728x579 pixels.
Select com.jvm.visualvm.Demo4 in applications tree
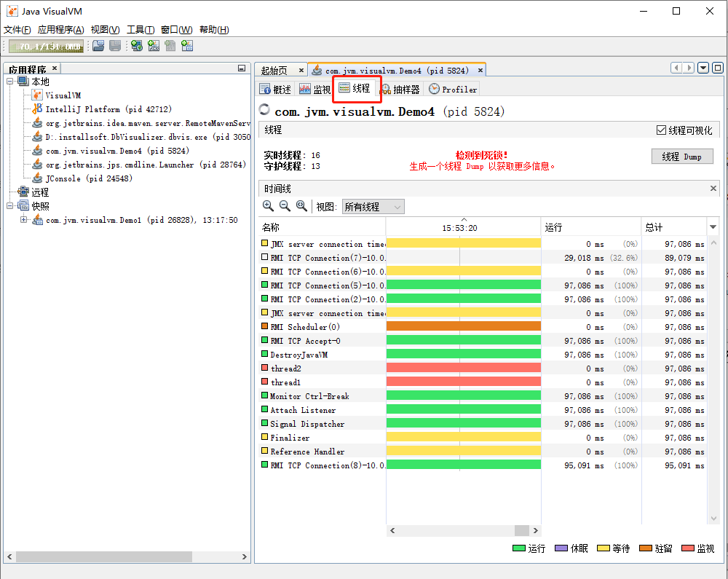pyautogui.click(x=111, y=151)
